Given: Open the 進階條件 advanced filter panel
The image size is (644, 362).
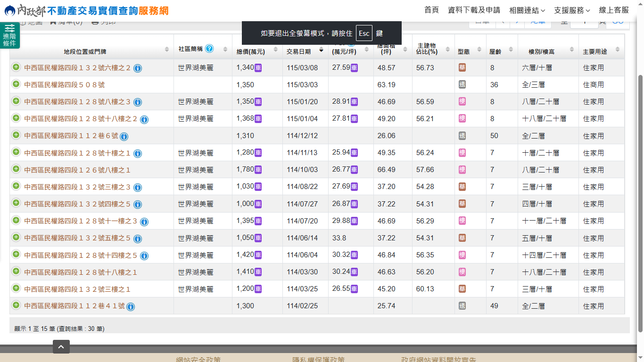Looking at the screenshot, I should [x=9, y=35].
